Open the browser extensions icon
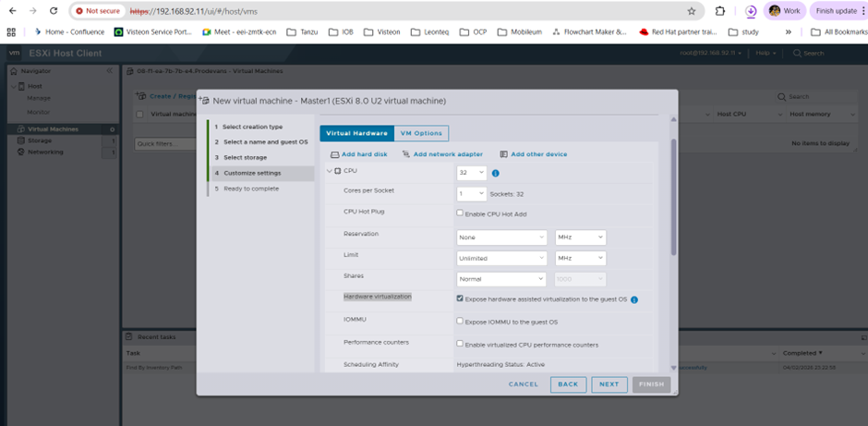Image resolution: width=868 pixels, height=426 pixels. (x=720, y=11)
